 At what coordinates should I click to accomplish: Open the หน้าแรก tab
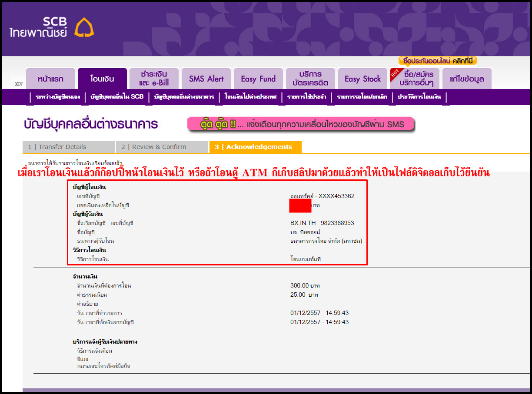[x=50, y=79]
